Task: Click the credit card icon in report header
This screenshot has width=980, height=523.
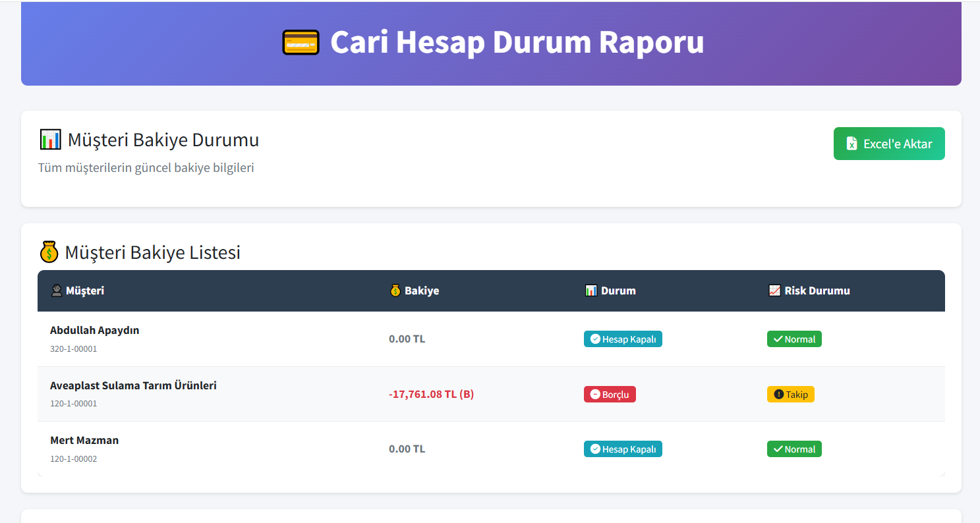Action: 301,42
